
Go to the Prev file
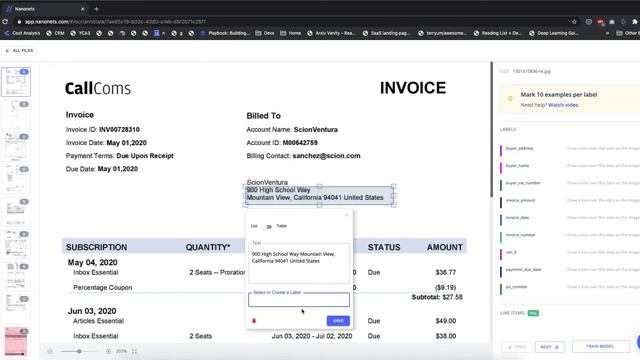point(516,347)
